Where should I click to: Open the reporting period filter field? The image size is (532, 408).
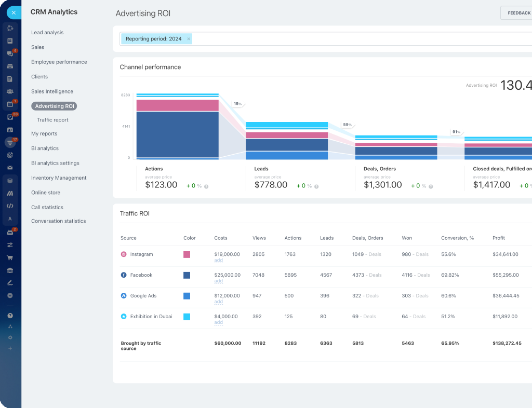pos(312,38)
